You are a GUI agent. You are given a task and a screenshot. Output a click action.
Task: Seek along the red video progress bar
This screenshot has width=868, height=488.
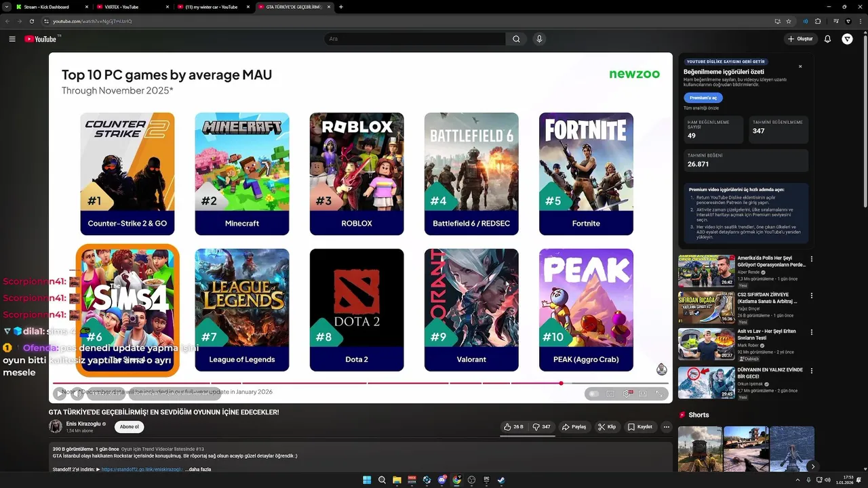pyautogui.click(x=360, y=383)
